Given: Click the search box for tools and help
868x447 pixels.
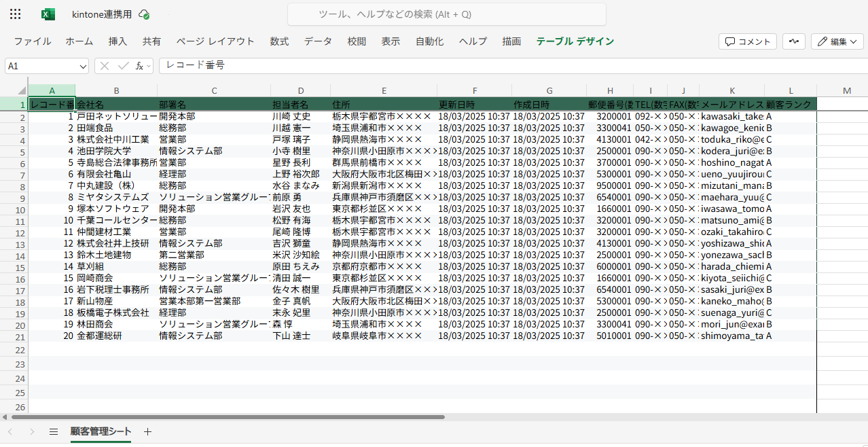Looking at the screenshot, I should pyautogui.click(x=446, y=14).
